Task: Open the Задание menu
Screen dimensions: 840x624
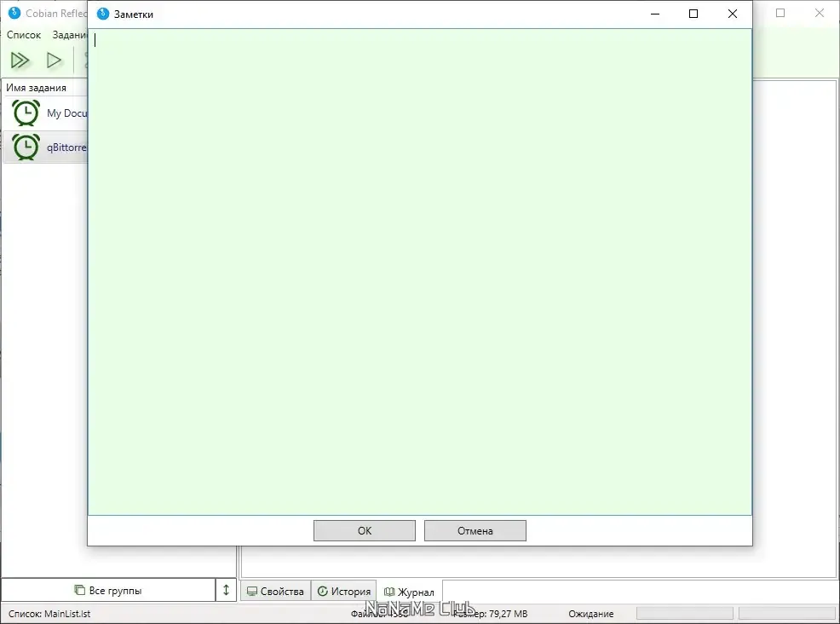Action: pos(70,35)
